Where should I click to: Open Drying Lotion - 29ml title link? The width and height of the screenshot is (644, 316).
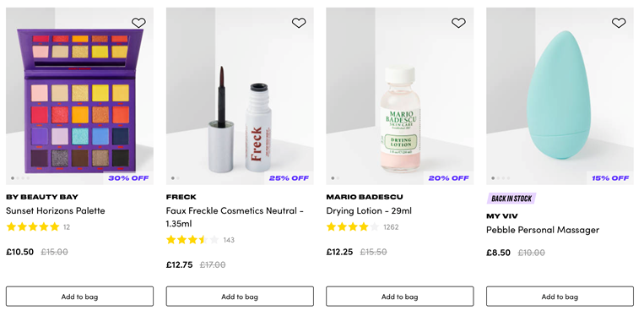pyautogui.click(x=369, y=210)
